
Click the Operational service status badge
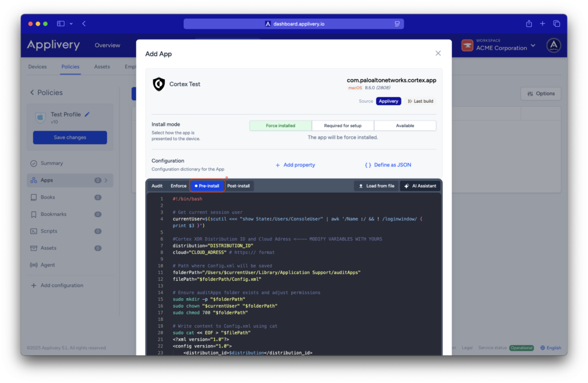[521, 348]
